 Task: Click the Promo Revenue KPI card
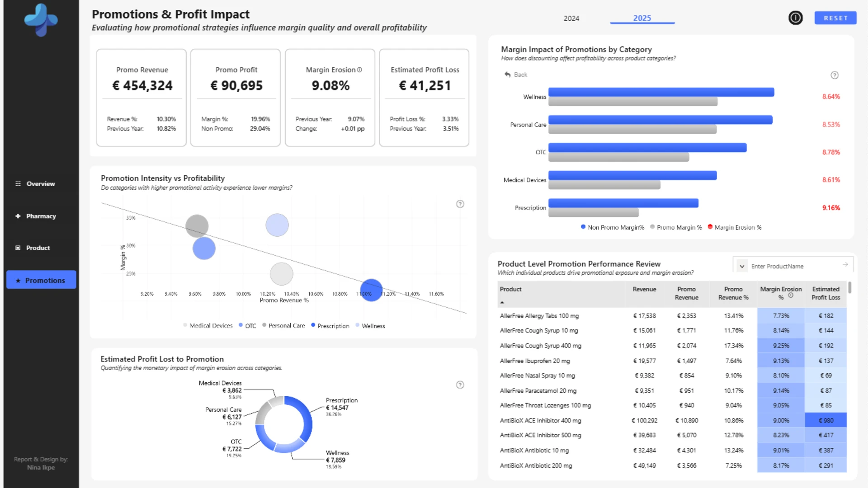click(x=142, y=98)
